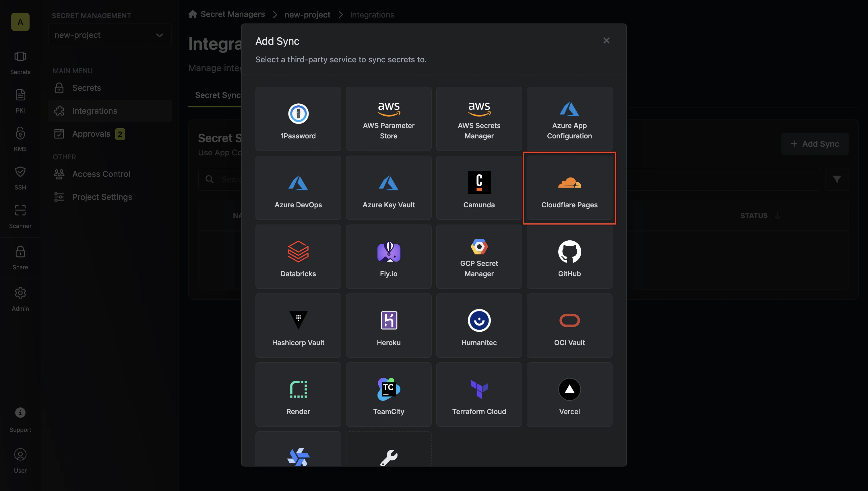This screenshot has width=868, height=491.
Task: Open the User menu in left rail
Action: [20, 461]
